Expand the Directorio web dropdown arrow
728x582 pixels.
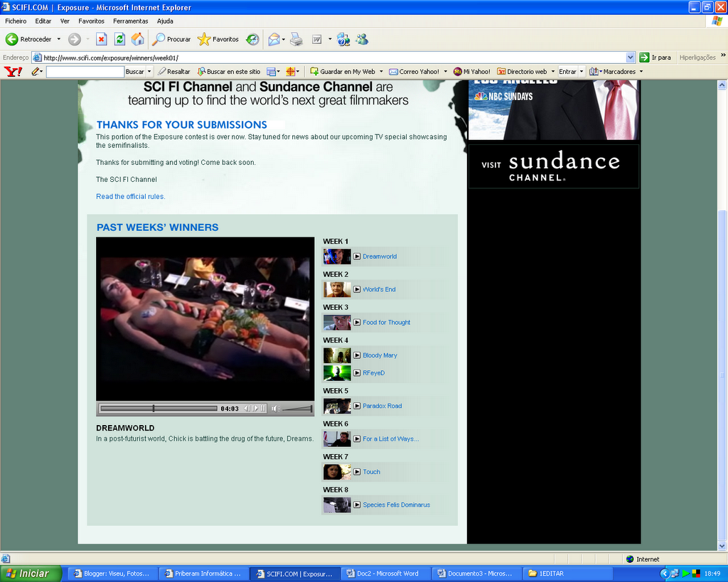point(553,72)
